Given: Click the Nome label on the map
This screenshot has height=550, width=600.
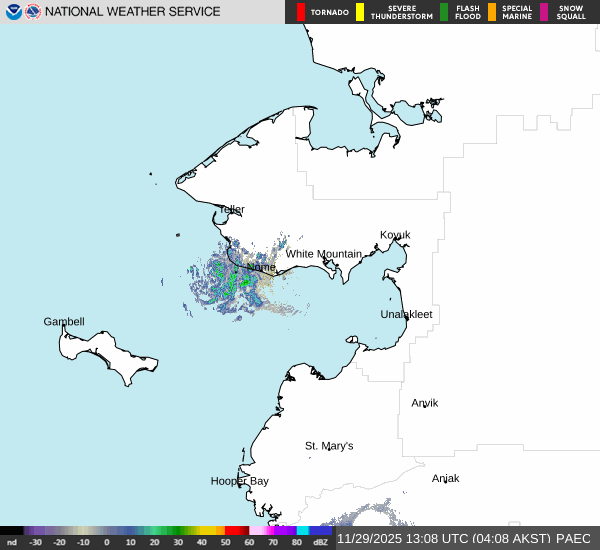Looking at the screenshot, I should click(261, 268).
